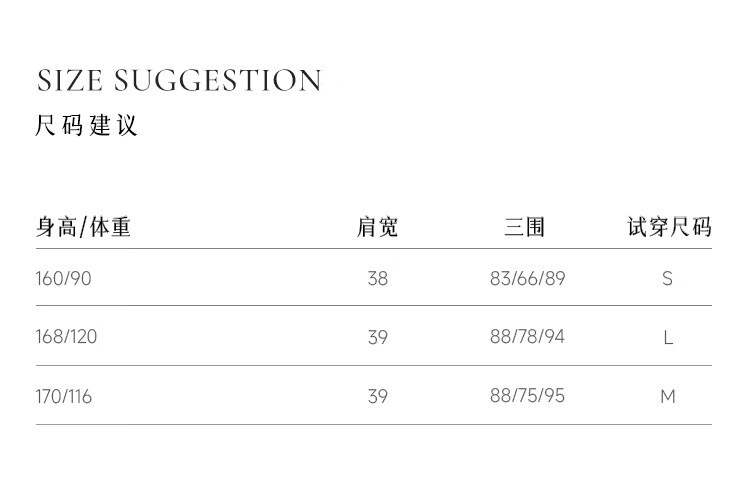Click the 尺码建议 subtitle
Screen dimensions: 750x503
coord(86,126)
